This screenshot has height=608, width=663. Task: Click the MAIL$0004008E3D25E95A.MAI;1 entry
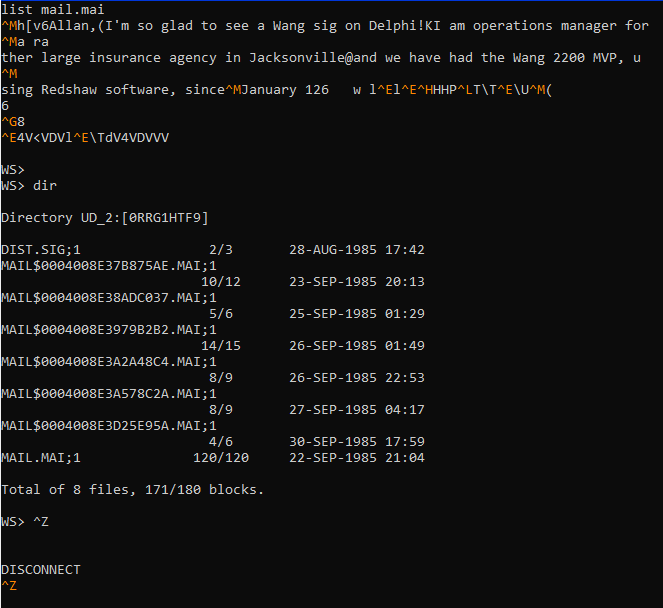pos(109,426)
